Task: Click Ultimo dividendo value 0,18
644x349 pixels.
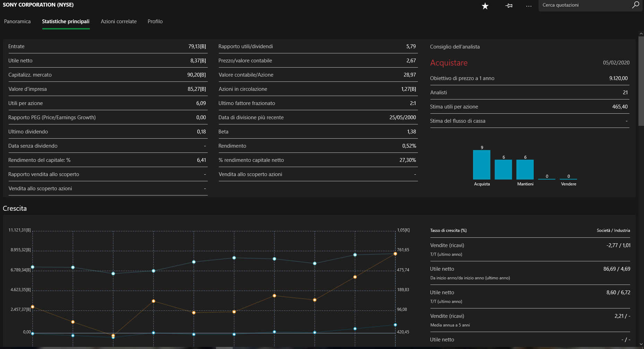Action: [x=201, y=132]
